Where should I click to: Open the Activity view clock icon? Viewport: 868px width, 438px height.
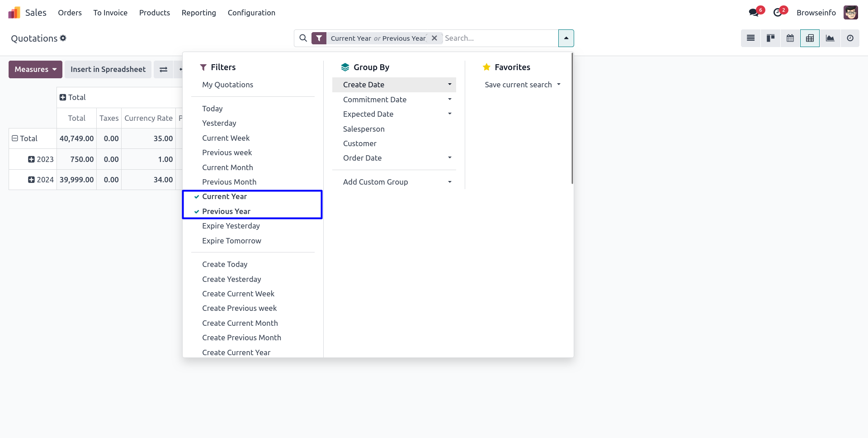click(850, 38)
